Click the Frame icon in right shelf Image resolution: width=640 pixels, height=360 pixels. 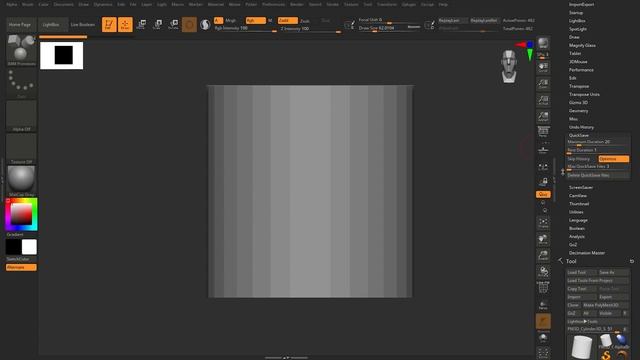pyautogui.click(x=543, y=223)
